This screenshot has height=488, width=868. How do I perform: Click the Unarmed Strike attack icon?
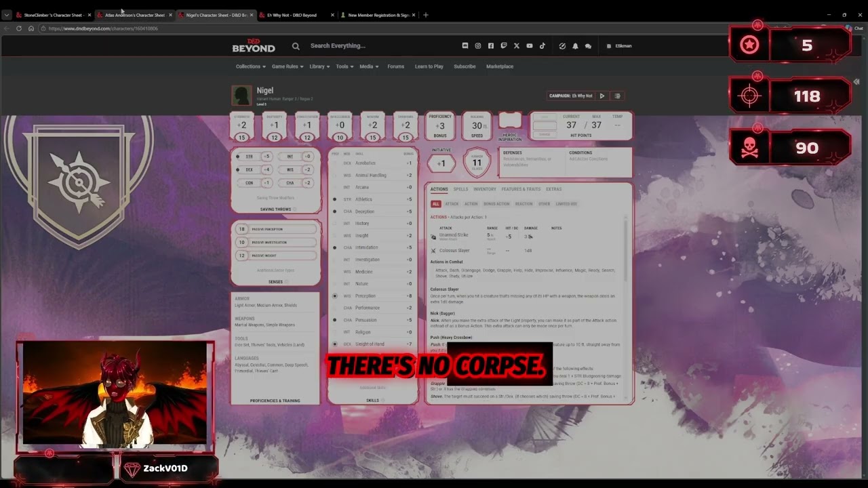tap(433, 237)
